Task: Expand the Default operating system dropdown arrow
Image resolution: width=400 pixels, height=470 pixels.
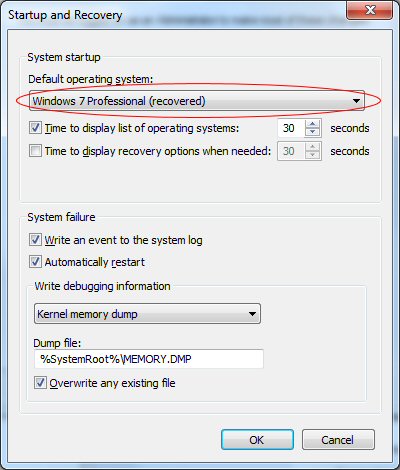Action: 356,101
